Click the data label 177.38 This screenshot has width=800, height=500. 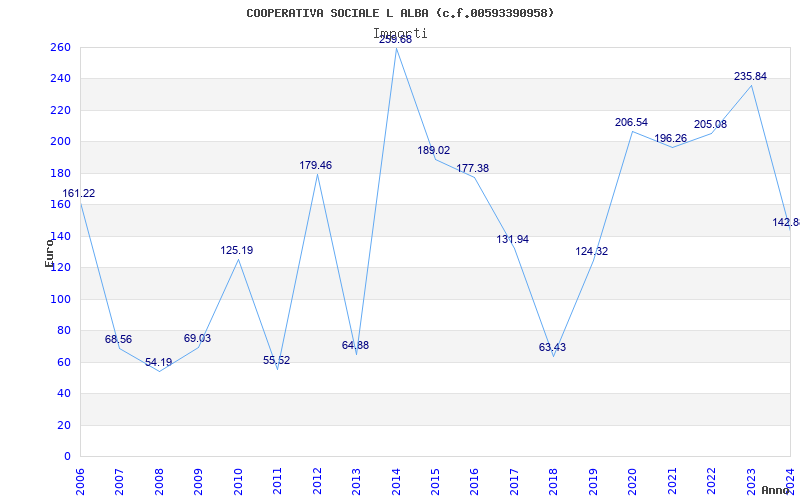tap(472, 168)
